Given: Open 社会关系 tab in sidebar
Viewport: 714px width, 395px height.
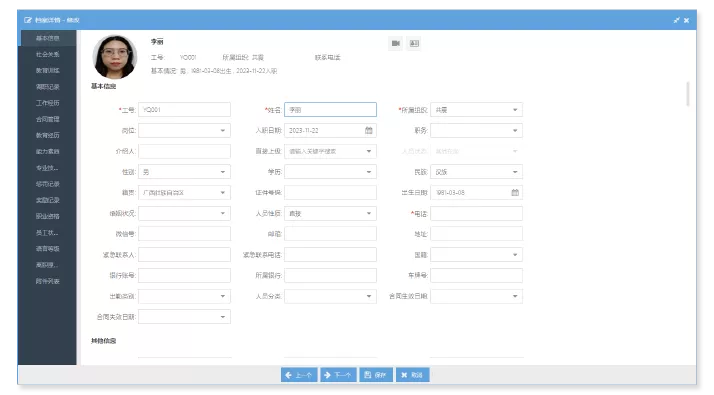Looking at the screenshot, I should [x=48, y=54].
